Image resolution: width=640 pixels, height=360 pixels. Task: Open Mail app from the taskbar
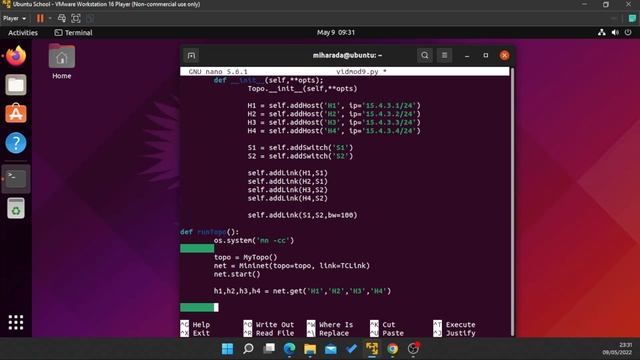(x=331, y=349)
